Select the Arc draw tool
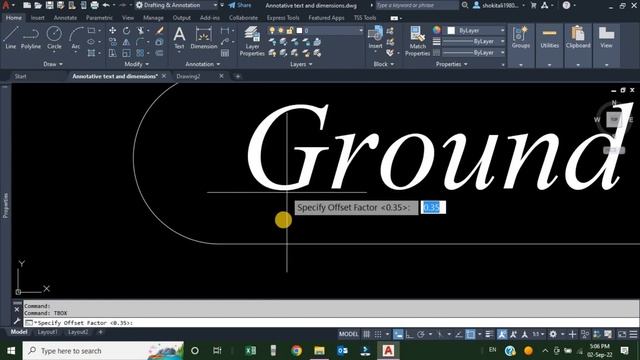The height and width of the screenshot is (360, 640). (76, 38)
